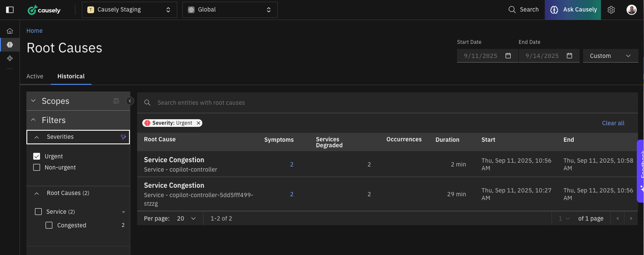Change the Per page count dropdown
The height and width of the screenshot is (255, 644).
[x=187, y=218]
